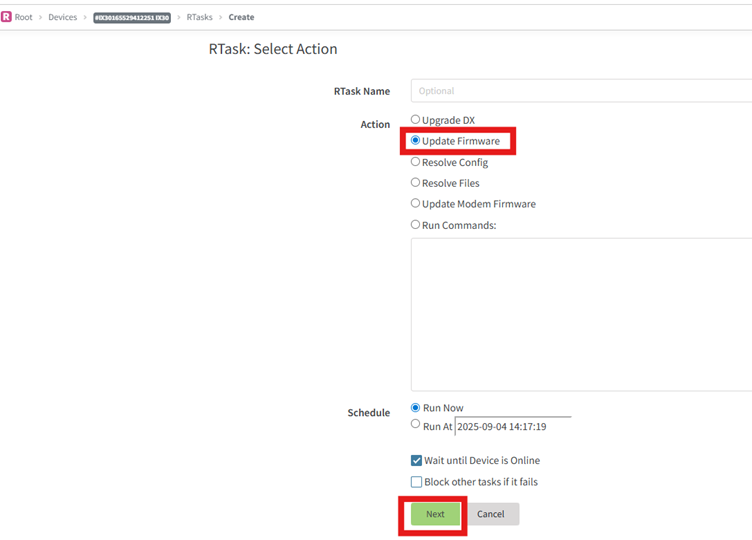The height and width of the screenshot is (540, 752).
Task: Navigate to RTasks in the breadcrumb
Action: [199, 17]
